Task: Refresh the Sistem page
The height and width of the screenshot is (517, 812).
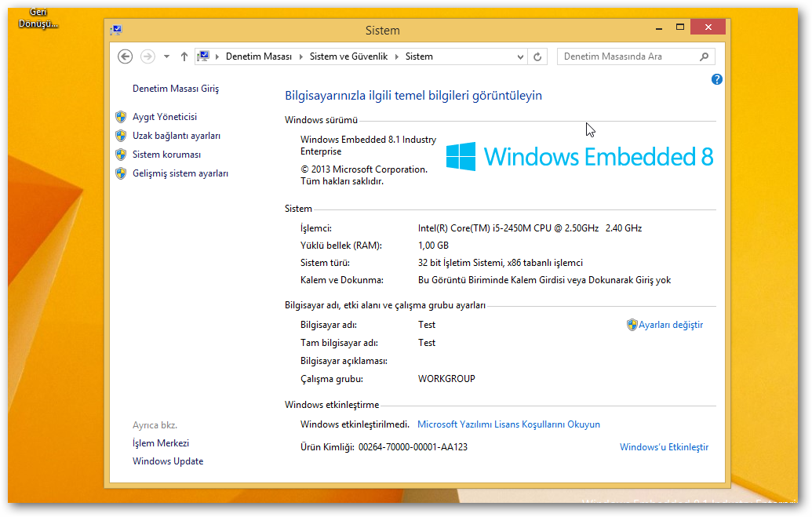Action: point(537,57)
